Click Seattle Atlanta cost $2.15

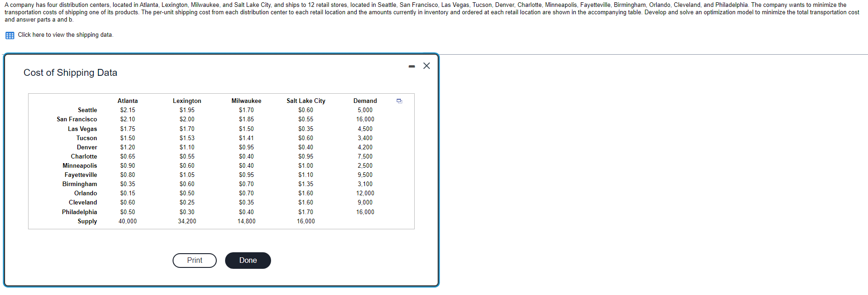[127, 110]
